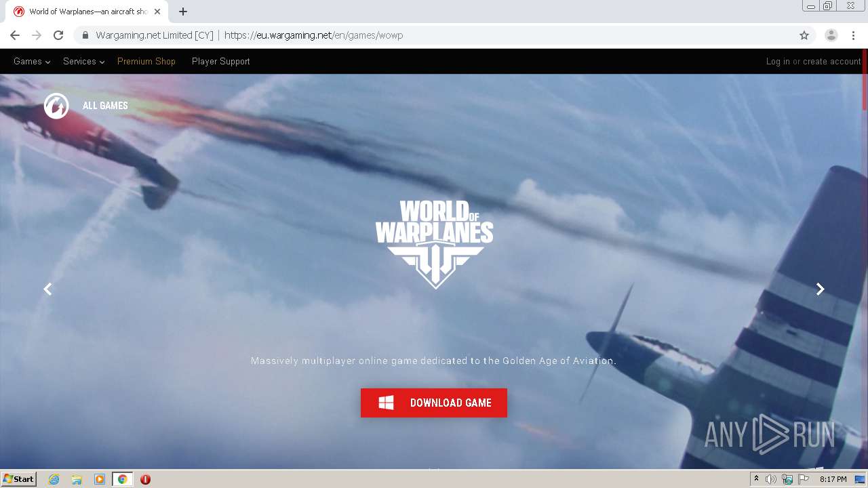Open the Premium Shop link
The image size is (868, 488).
pyautogui.click(x=146, y=61)
